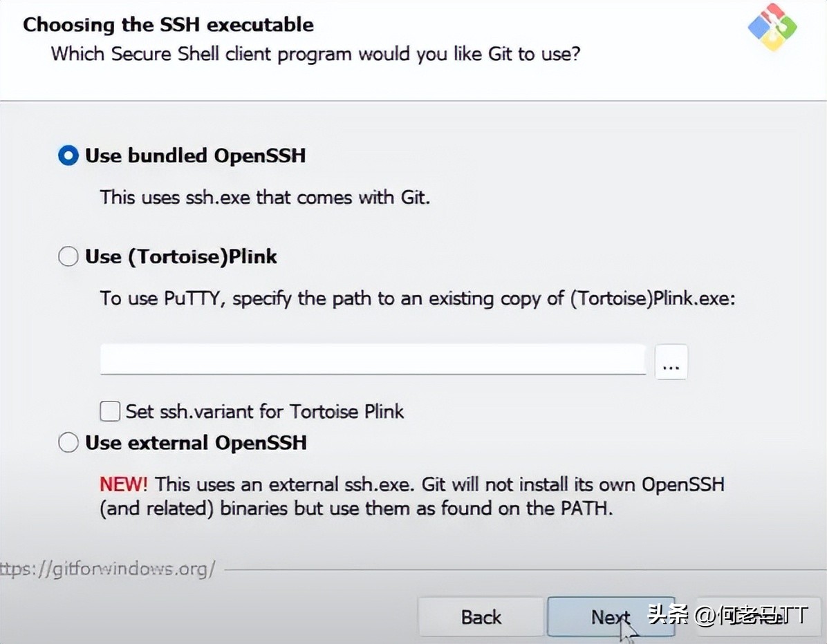The height and width of the screenshot is (644, 827).
Task: Click the "This uses ssh.exe that comes with Git" text
Action: pyautogui.click(x=265, y=198)
